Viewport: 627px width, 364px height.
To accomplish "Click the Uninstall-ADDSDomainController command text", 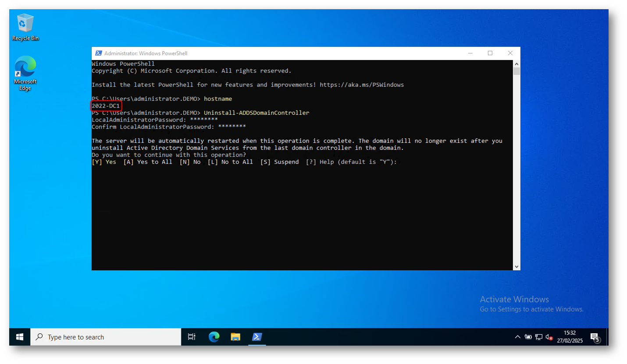I will (256, 113).
